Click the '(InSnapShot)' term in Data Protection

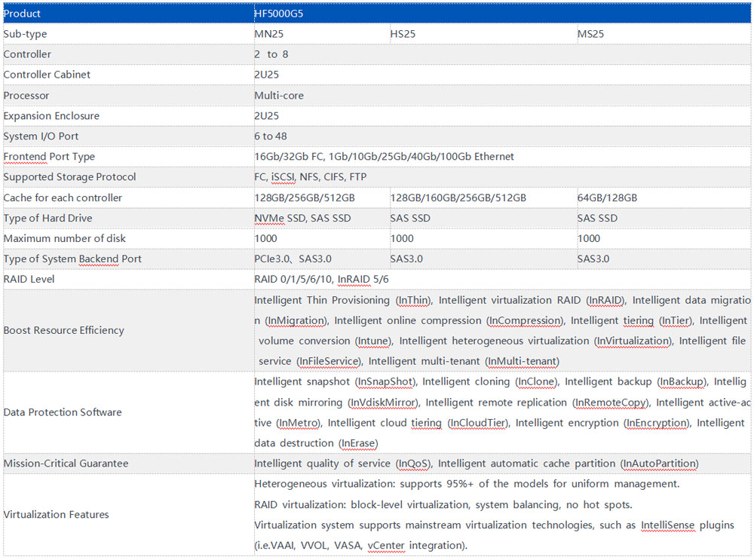(386, 381)
